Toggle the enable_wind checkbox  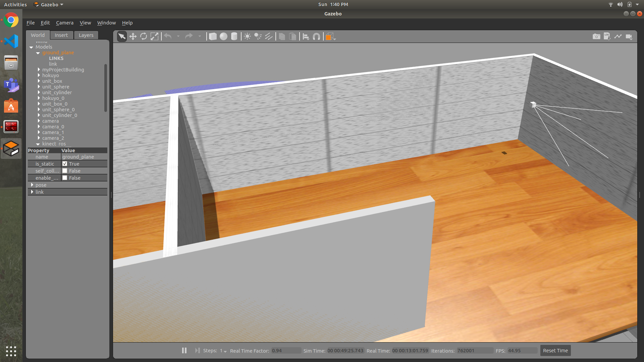65,178
